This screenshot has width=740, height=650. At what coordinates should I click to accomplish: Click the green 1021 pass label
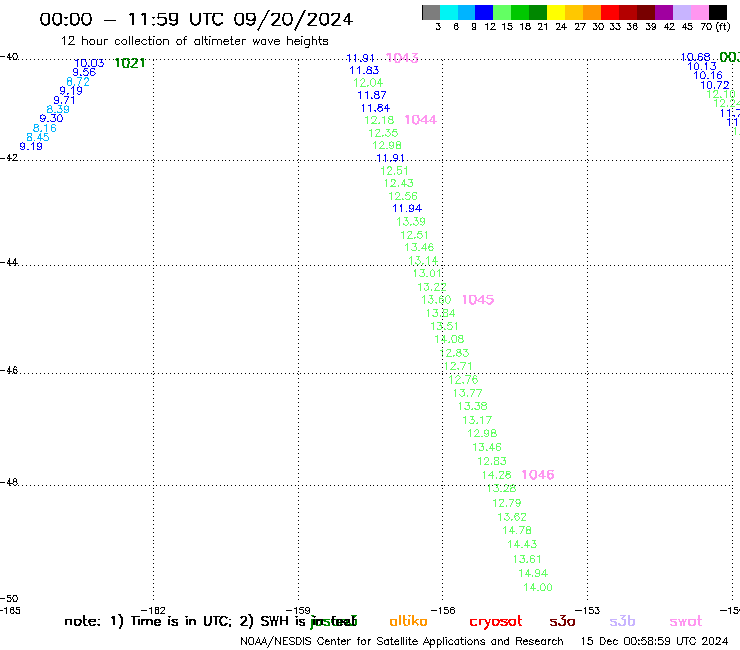(130, 63)
